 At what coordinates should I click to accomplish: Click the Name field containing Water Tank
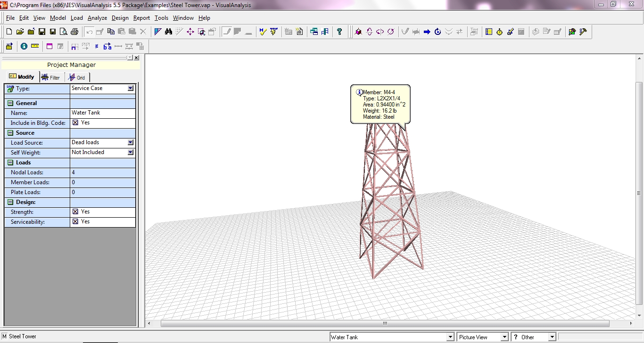(x=102, y=113)
